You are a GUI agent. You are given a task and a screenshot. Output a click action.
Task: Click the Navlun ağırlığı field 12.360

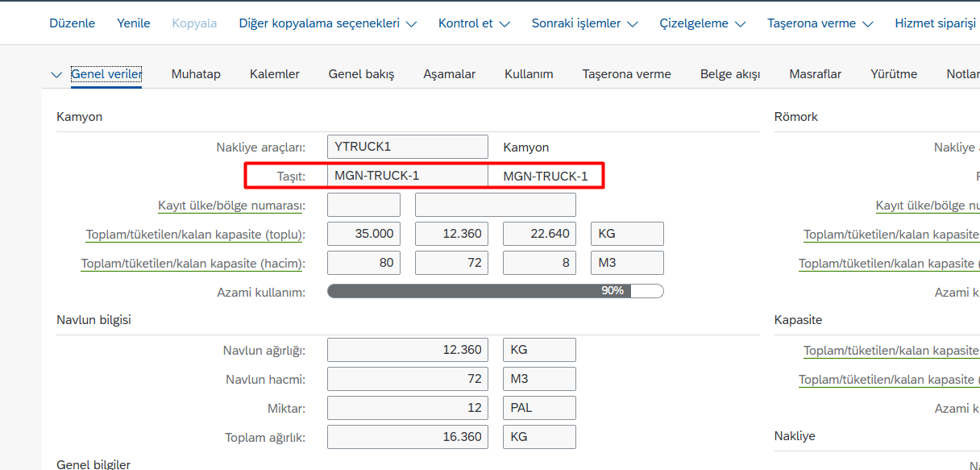[408, 350]
